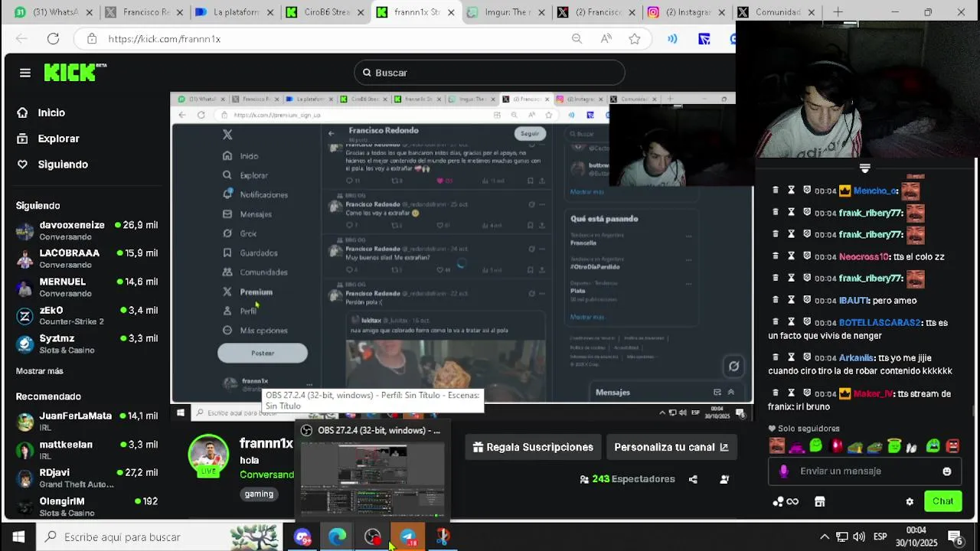Click Regala Suscripciones button

[x=533, y=447]
